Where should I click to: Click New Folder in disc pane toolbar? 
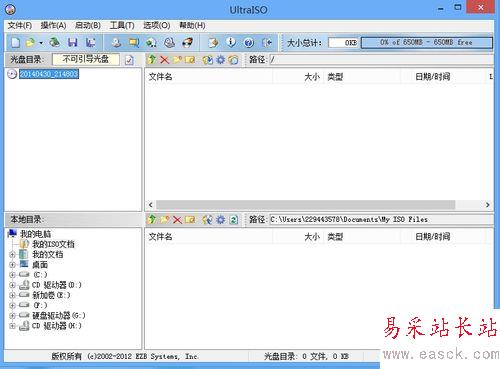(x=177, y=60)
